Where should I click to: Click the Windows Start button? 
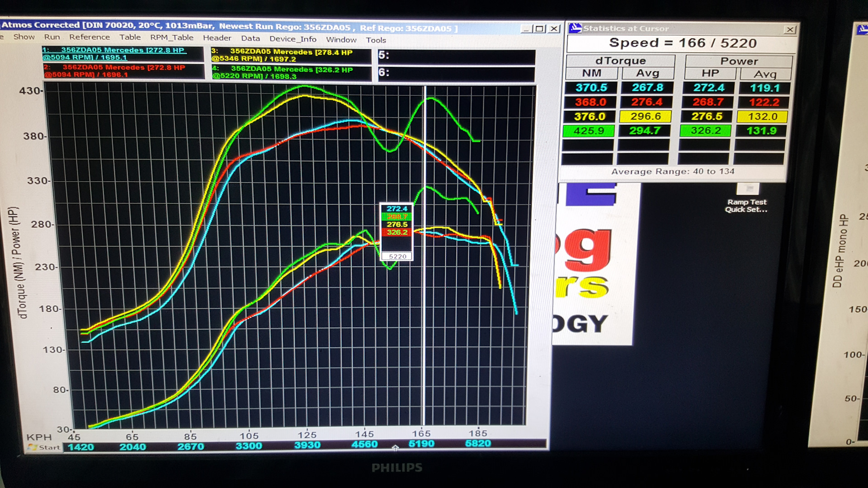[x=44, y=447]
